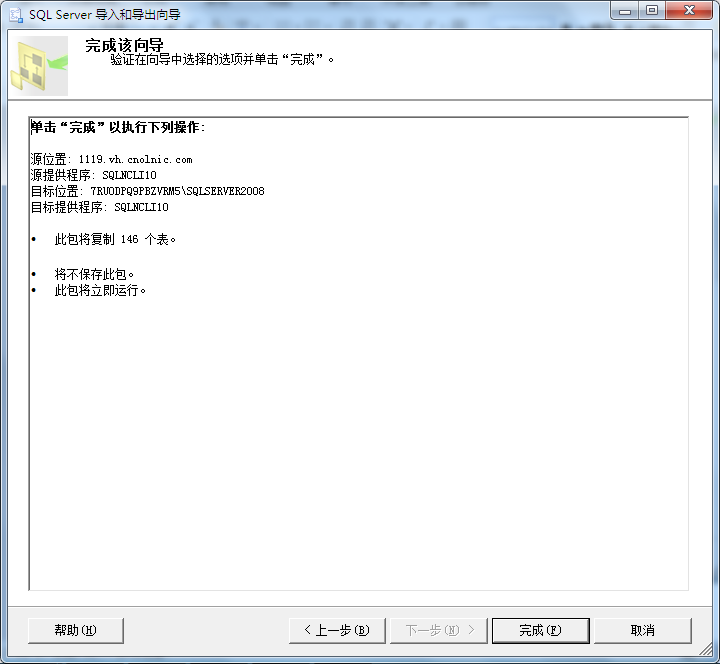This screenshot has height=664, width=720.
Task: Click the window resize grip at corner
Action: pyautogui.click(x=705, y=649)
